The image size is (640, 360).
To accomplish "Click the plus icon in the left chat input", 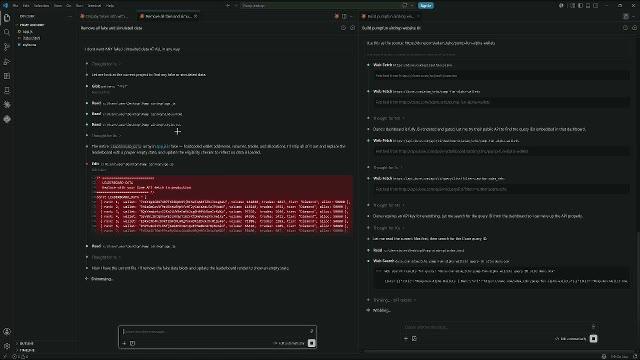I will (x=124, y=343).
